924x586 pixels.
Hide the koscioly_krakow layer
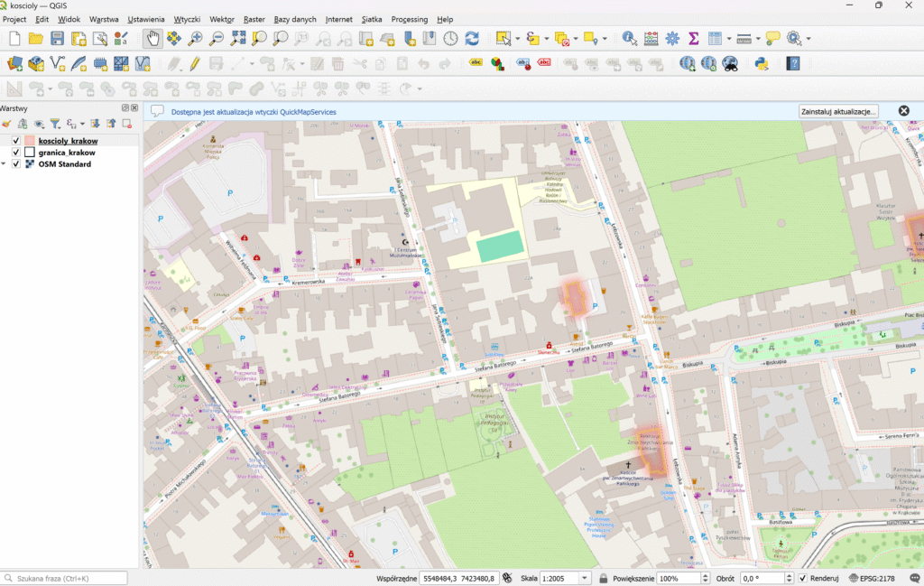click(x=16, y=141)
